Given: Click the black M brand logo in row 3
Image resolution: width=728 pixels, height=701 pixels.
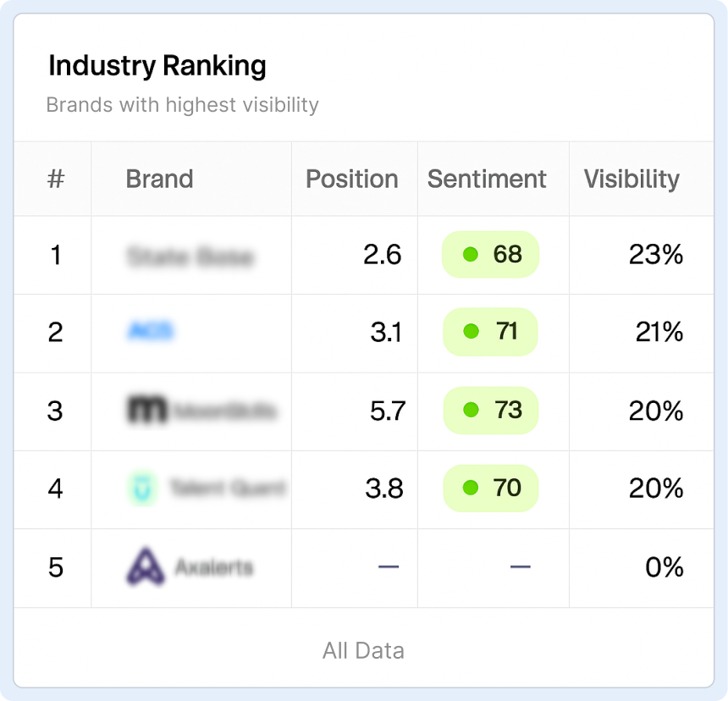Looking at the screenshot, I should point(147,411).
